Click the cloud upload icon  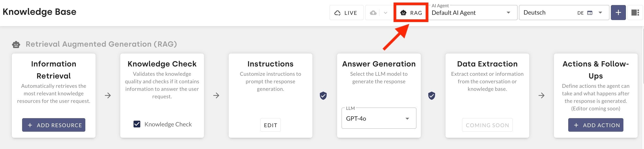[373, 13]
